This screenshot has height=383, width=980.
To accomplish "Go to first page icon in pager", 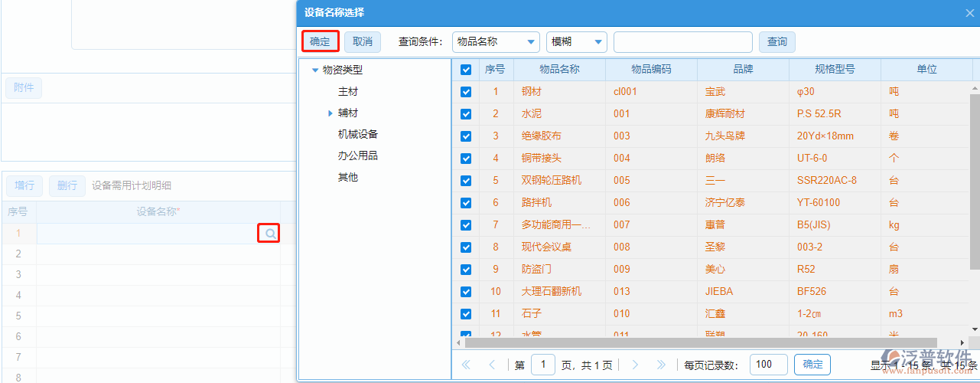I will (x=466, y=365).
